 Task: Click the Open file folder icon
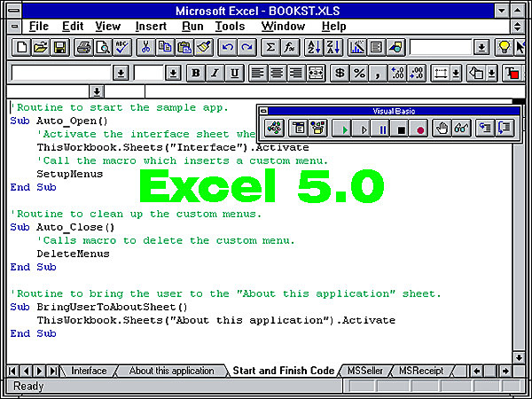pos(41,48)
